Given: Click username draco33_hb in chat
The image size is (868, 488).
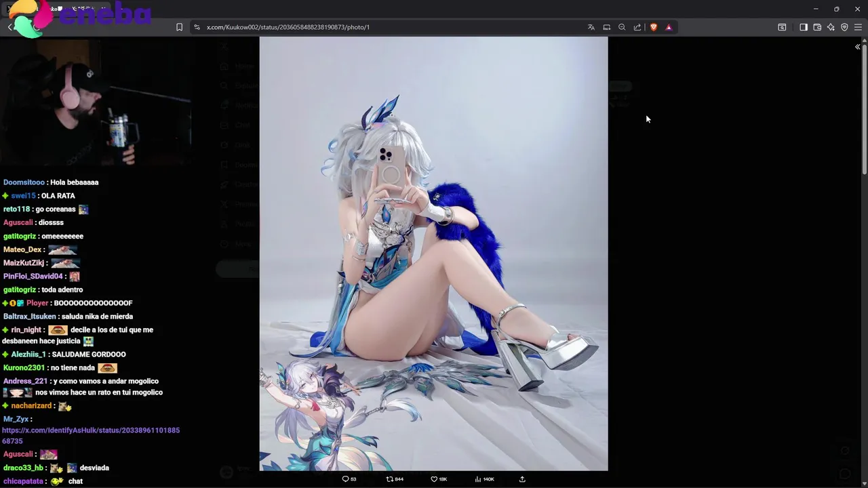Looking at the screenshot, I should tap(23, 468).
